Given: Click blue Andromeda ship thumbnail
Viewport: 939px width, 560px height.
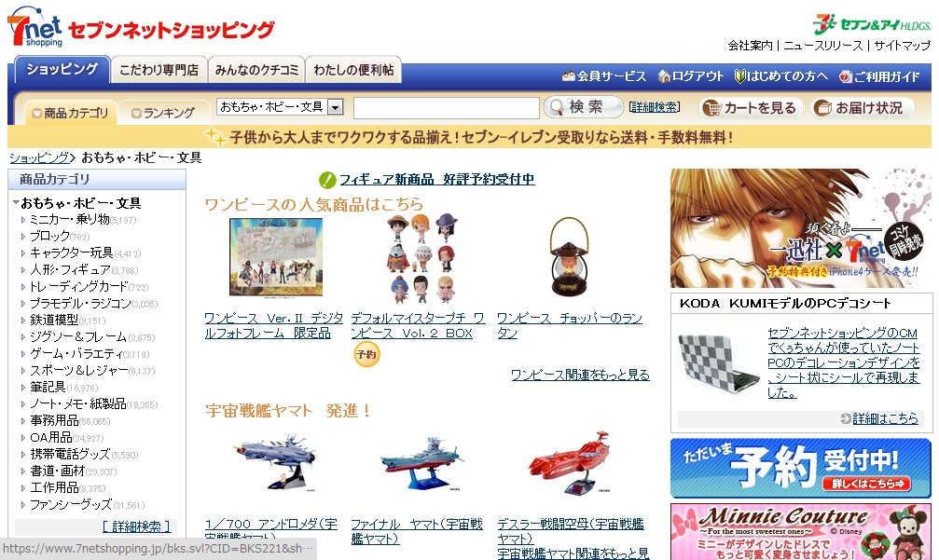Looking at the screenshot, I should (x=275, y=462).
